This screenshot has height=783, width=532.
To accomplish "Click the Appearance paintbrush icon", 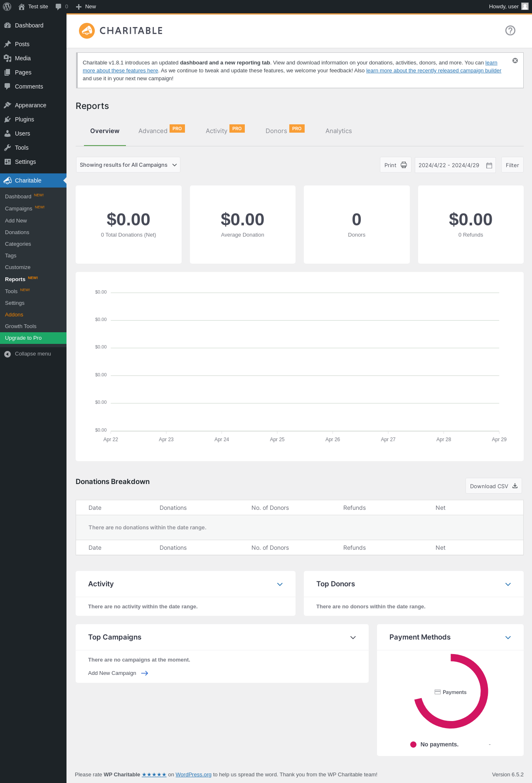I will (7, 105).
